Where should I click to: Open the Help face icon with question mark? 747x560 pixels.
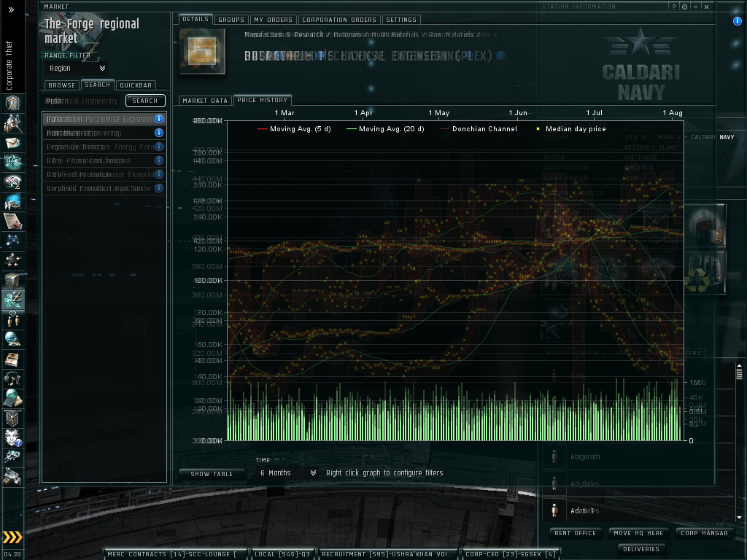(x=12, y=437)
